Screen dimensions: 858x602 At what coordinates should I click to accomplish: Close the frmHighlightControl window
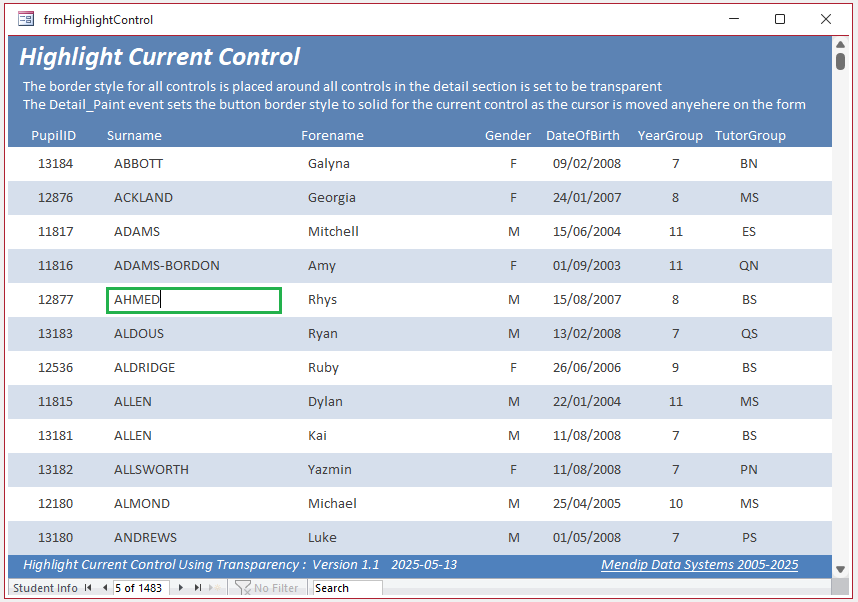(x=826, y=19)
